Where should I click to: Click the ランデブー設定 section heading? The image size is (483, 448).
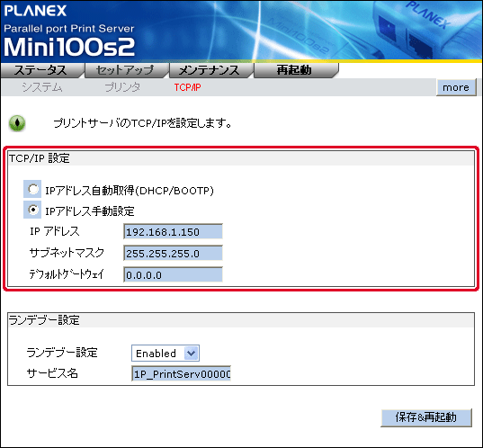pos(44,320)
